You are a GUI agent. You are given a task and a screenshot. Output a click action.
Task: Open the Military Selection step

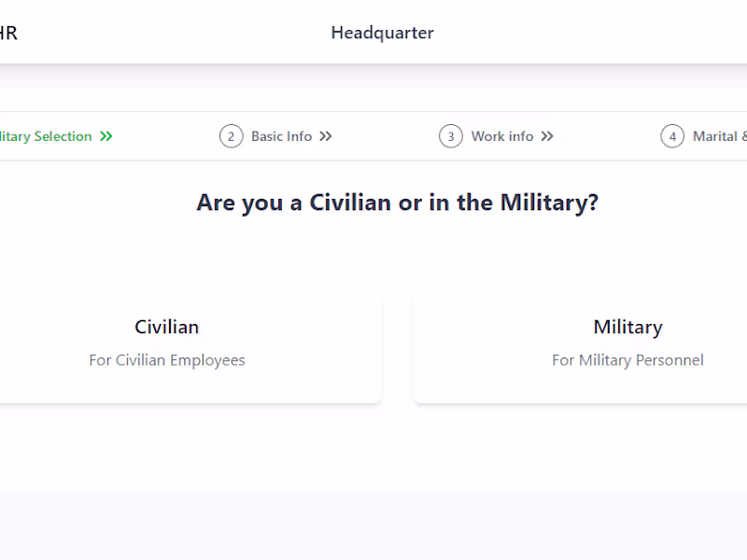click(45, 136)
